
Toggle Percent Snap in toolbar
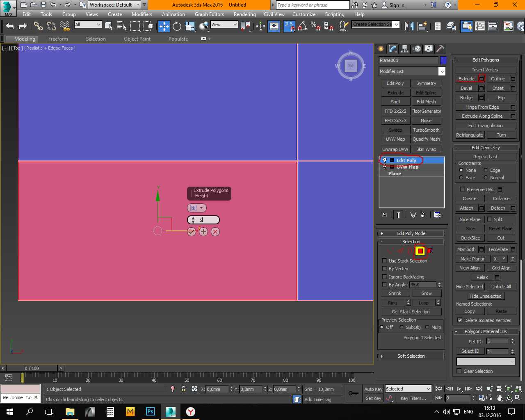(315, 26)
